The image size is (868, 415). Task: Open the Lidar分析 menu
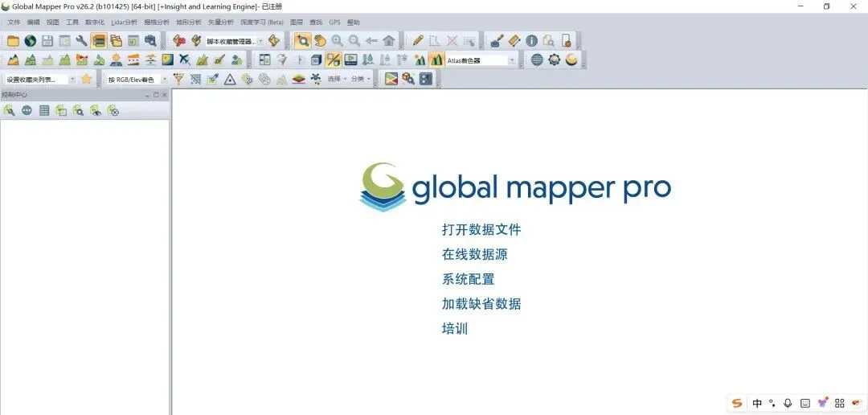[x=124, y=23]
